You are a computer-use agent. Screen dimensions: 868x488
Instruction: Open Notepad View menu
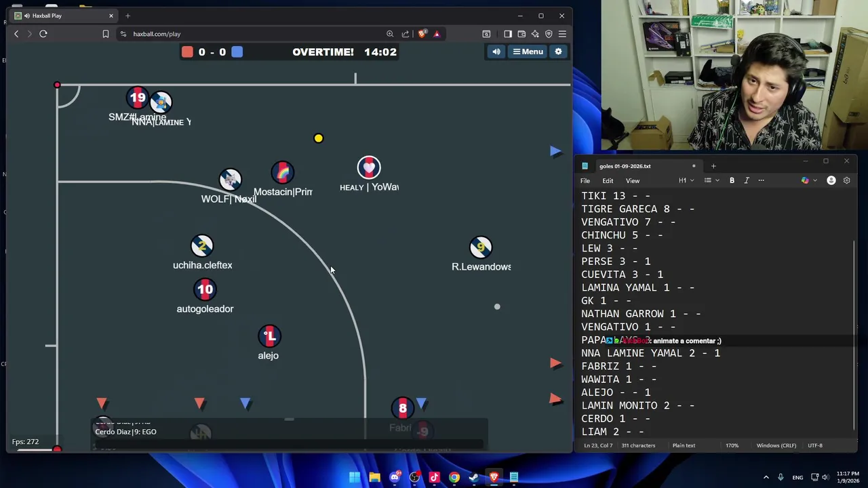633,181
